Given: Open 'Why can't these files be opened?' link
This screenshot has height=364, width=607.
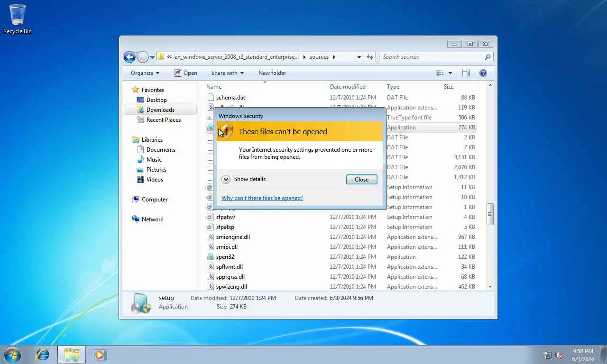Looking at the screenshot, I should pos(262,198).
